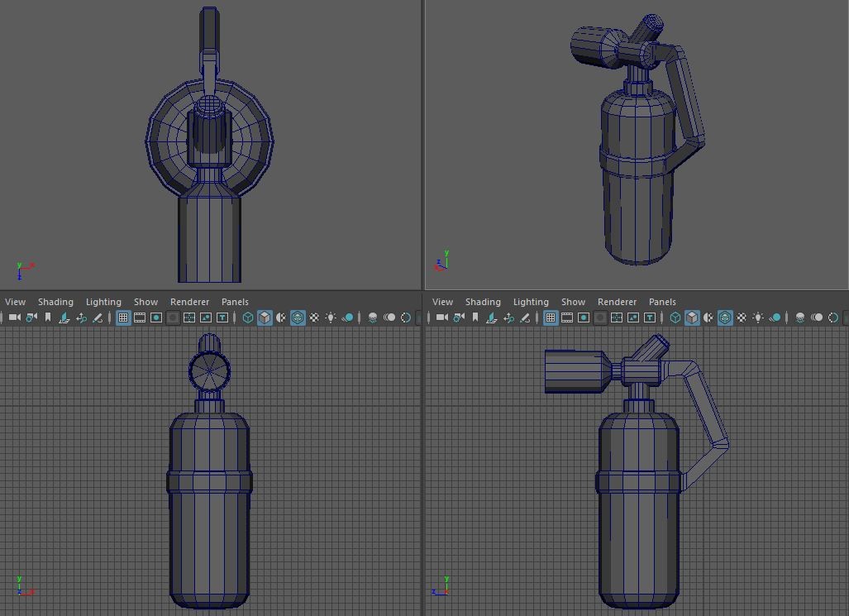
Task: Click the Motion Blur icon in the front view toolbar
Action: [389, 318]
